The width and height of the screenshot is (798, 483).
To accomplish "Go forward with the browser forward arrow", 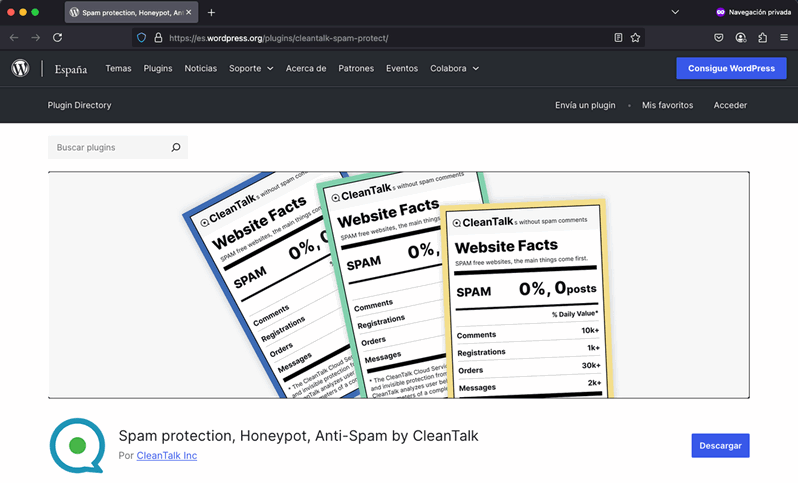I will (35, 38).
